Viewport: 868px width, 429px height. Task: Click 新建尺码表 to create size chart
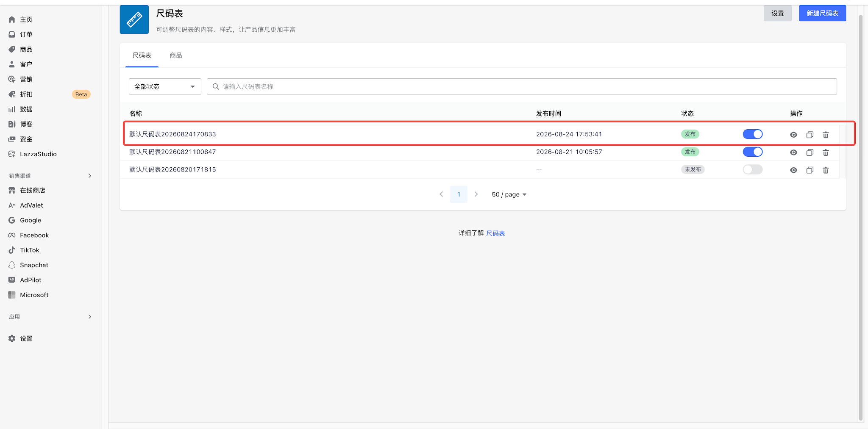click(x=822, y=13)
